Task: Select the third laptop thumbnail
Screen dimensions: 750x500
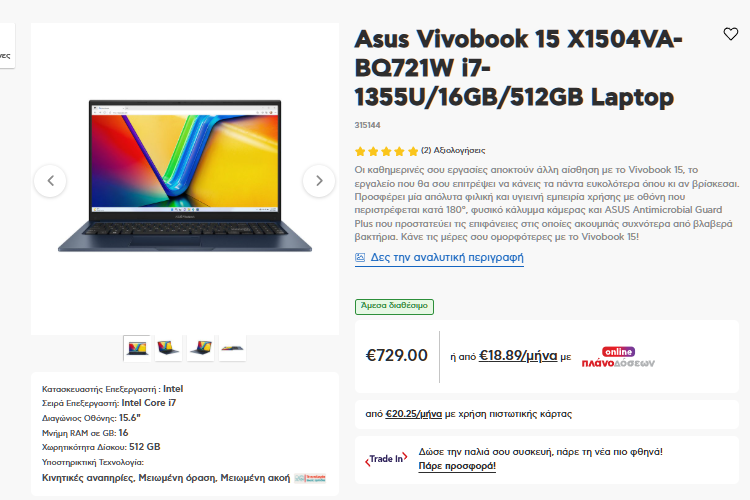Action: (200, 348)
